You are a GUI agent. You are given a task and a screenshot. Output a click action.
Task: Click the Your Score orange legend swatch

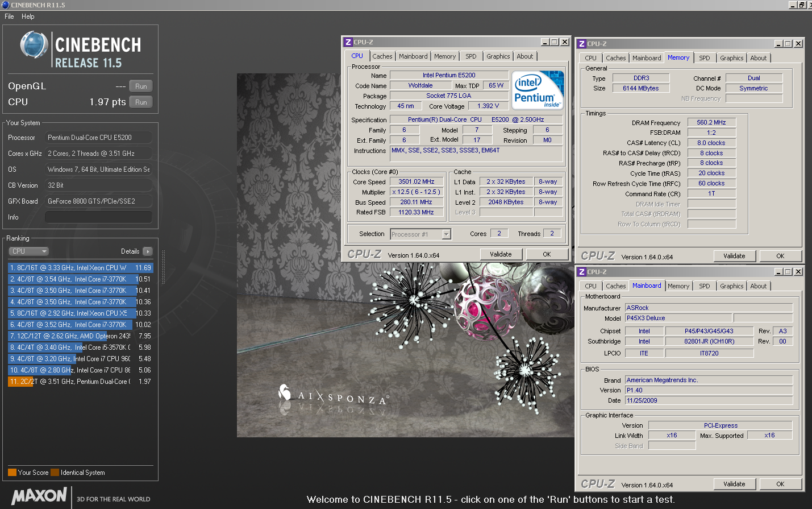(x=12, y=472)
